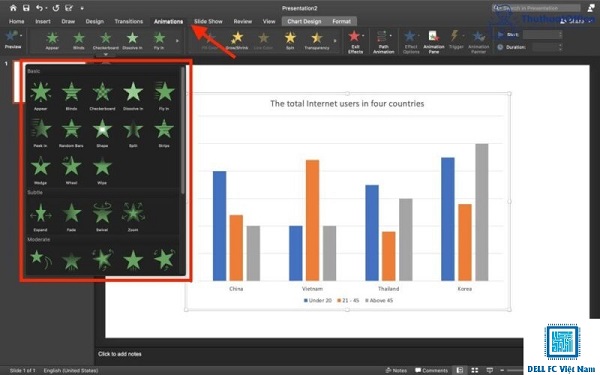Switch to the Slide Show tab

pos(208,21)
